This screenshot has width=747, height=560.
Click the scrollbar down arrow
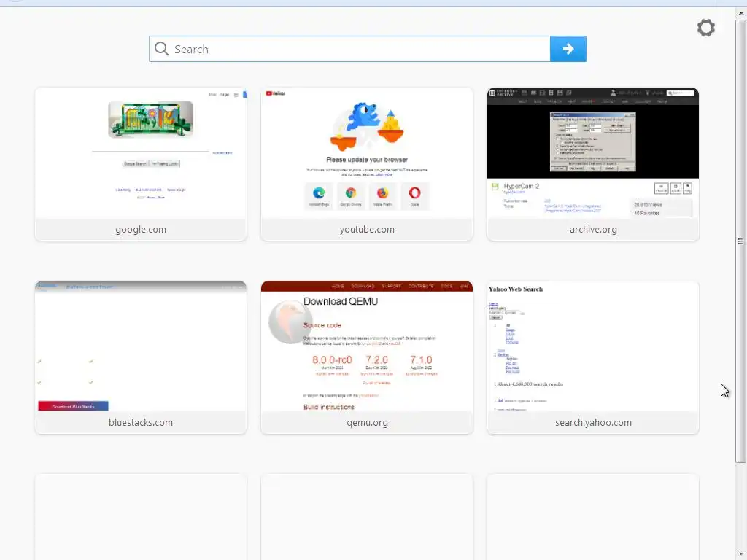(741, 554)
